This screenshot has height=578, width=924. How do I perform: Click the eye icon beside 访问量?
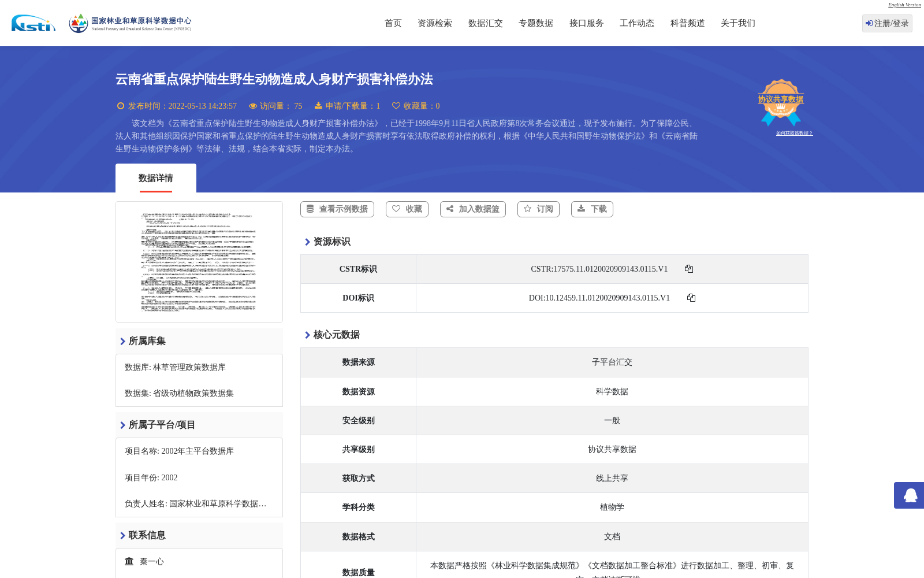click(x=253, y=106)
